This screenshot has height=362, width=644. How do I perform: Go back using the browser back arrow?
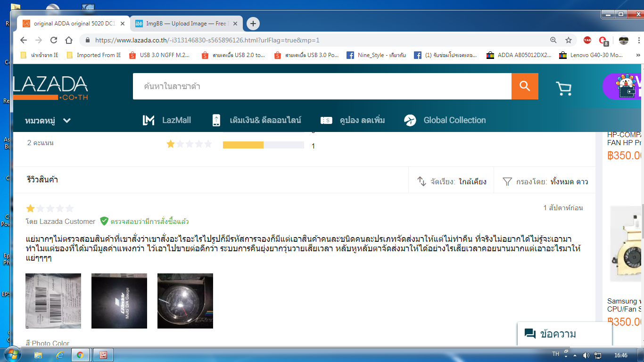(24, 40)
